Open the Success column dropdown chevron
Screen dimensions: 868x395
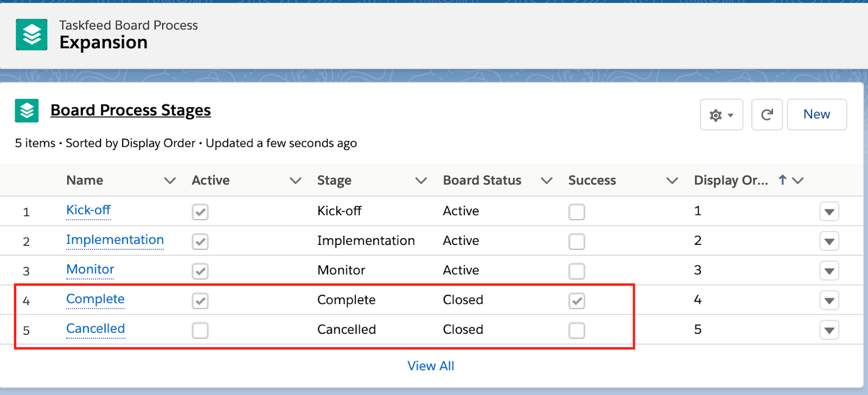[672, 180]
